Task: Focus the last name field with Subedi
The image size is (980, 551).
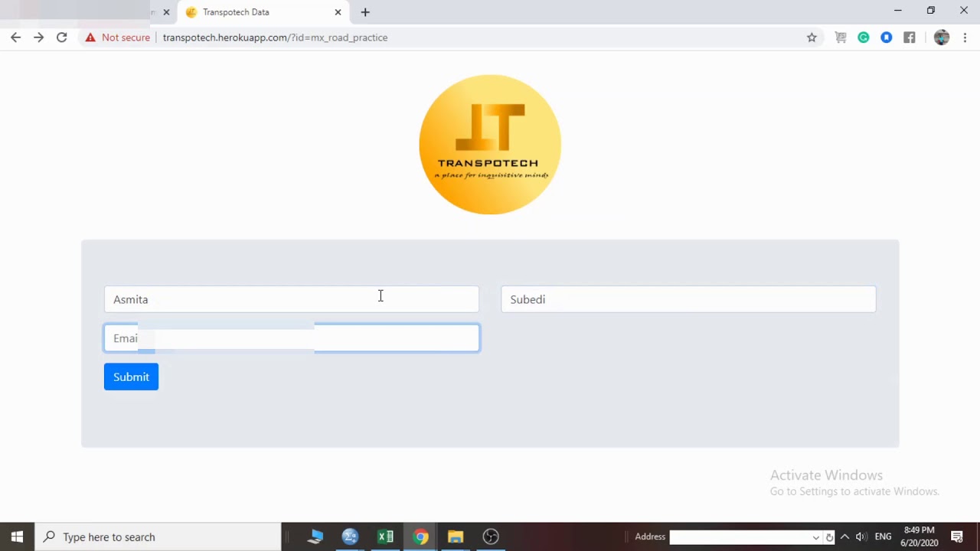Action: click(x=688, y=299)
